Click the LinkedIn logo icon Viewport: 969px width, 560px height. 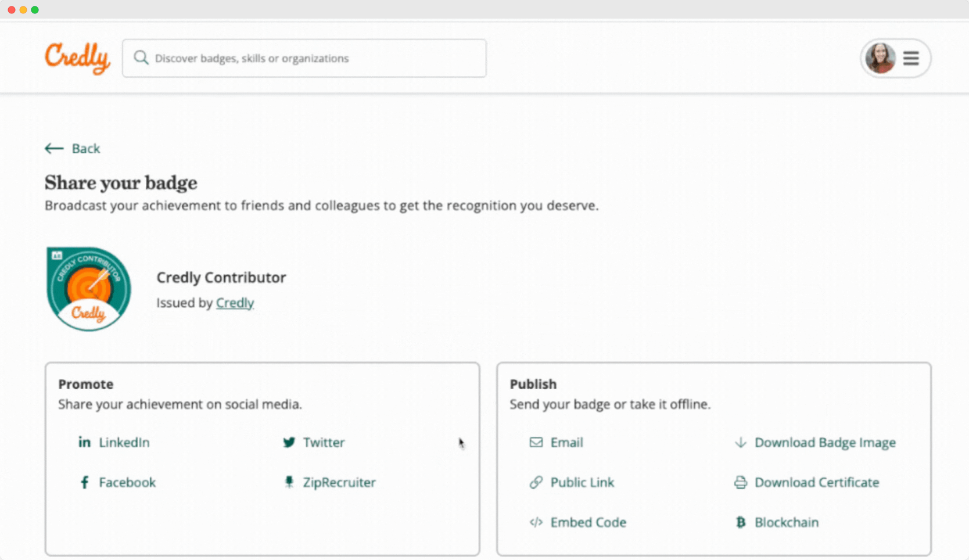(x=84, y=442)
